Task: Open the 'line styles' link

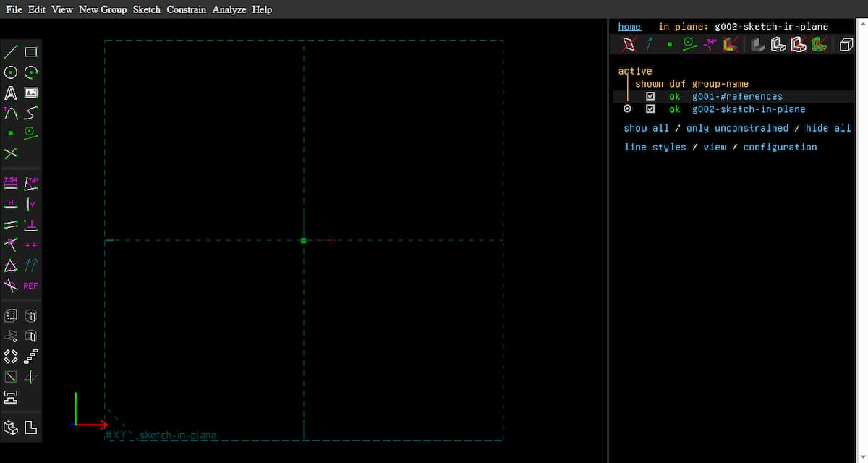Action: coord(655,147)
